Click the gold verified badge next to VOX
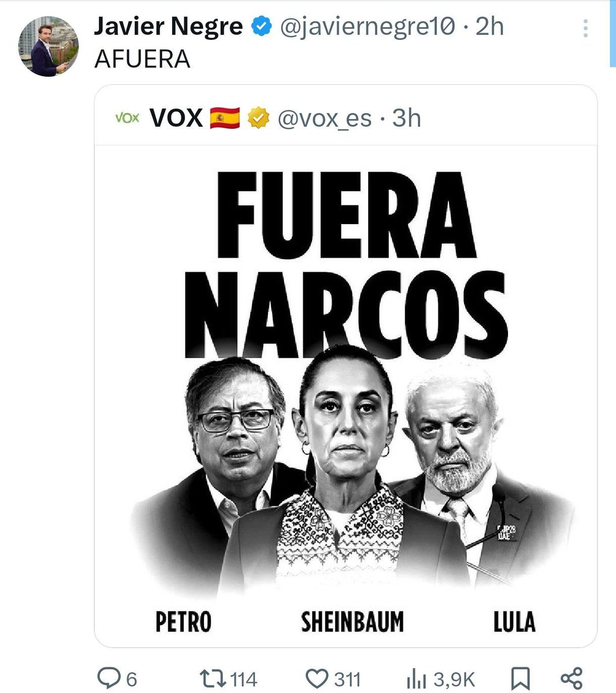The width and height of the screenshot is (616, 693). point(259,118)
